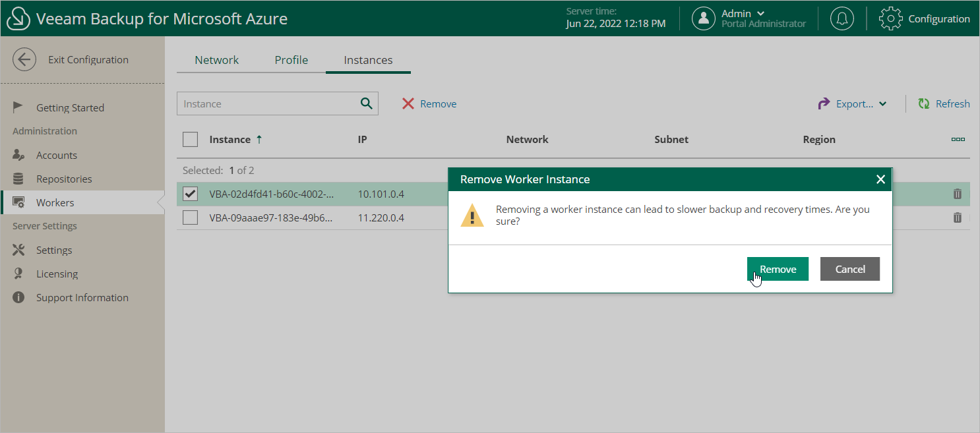Screen dimensions: 980x433
Task: Refresh the instances list
Action: pos(944,103)
